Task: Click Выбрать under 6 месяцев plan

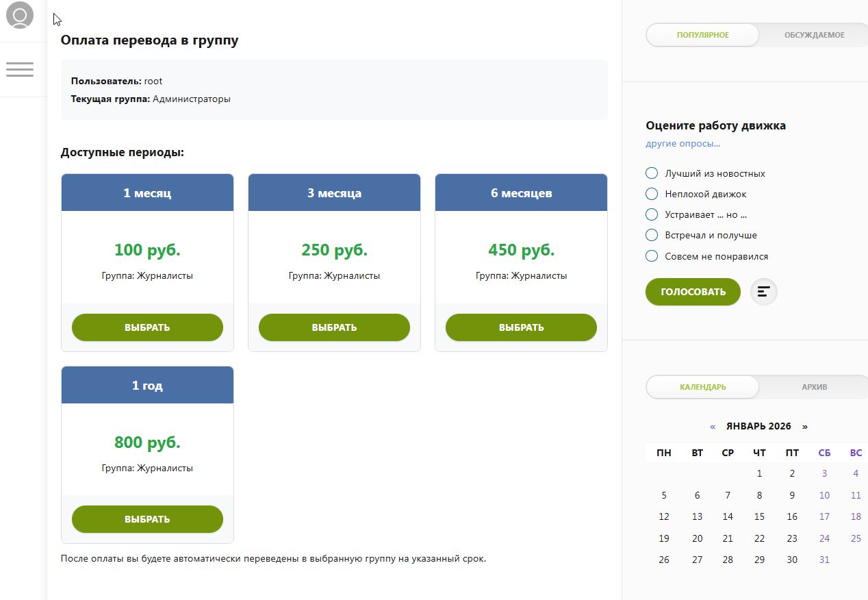Action: [521, 327]
